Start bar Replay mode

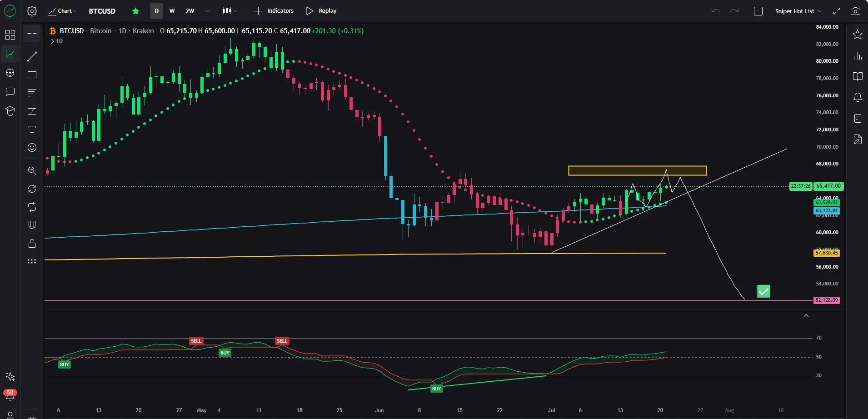coord(321,11)
